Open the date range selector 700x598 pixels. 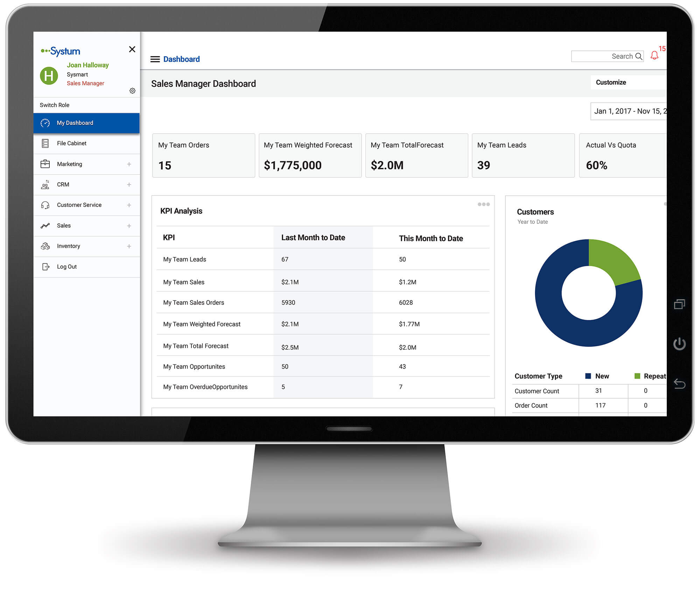pos(629,111)
